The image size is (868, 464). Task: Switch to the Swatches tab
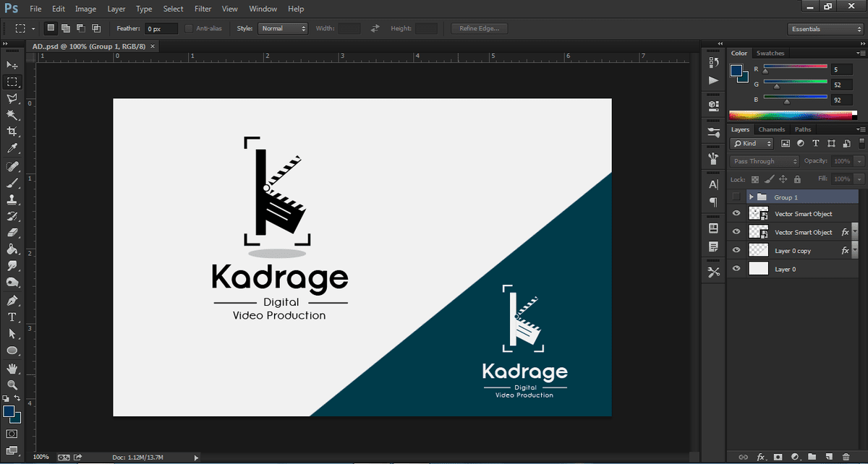pos(770,53)
